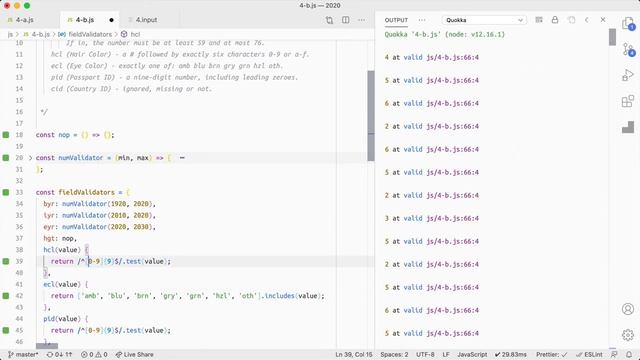640x360 pixels.
Task: Change indentation Spaces: 2
Action: click(394, 354)
